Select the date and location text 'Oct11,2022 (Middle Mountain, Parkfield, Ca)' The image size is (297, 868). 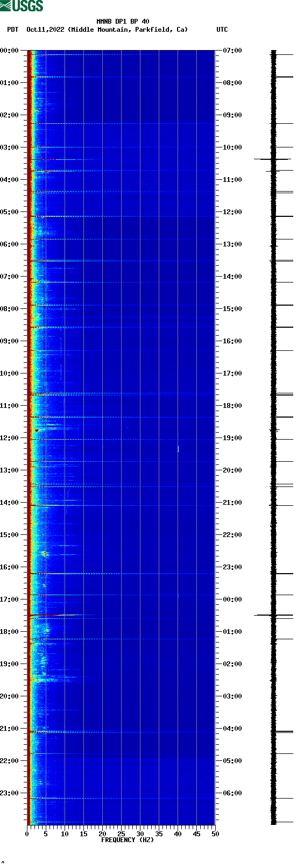tap(107, 30)
